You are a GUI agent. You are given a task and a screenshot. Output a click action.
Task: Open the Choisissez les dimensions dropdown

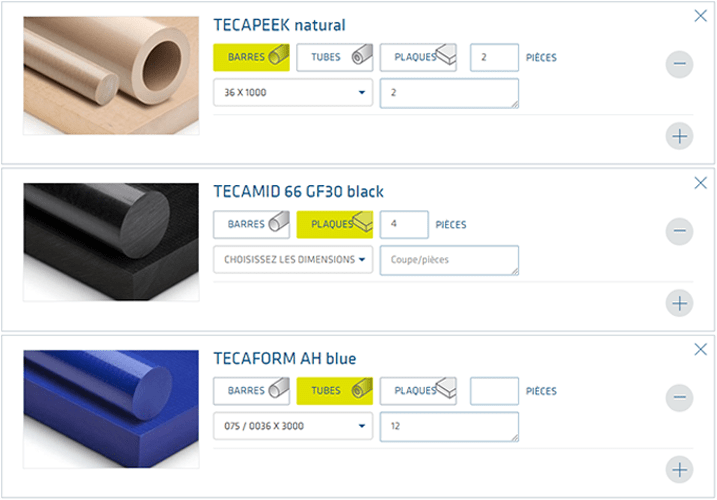click(292, 260)
